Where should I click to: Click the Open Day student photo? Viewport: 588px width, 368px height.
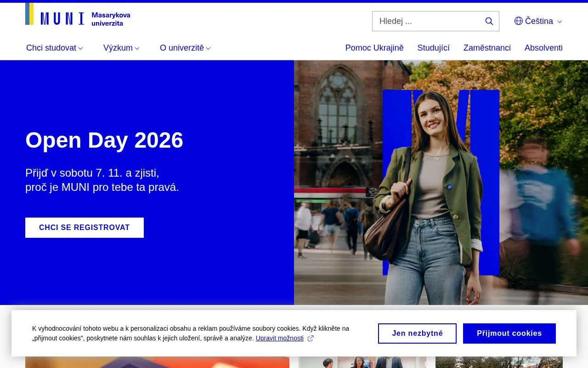[441, 183]
